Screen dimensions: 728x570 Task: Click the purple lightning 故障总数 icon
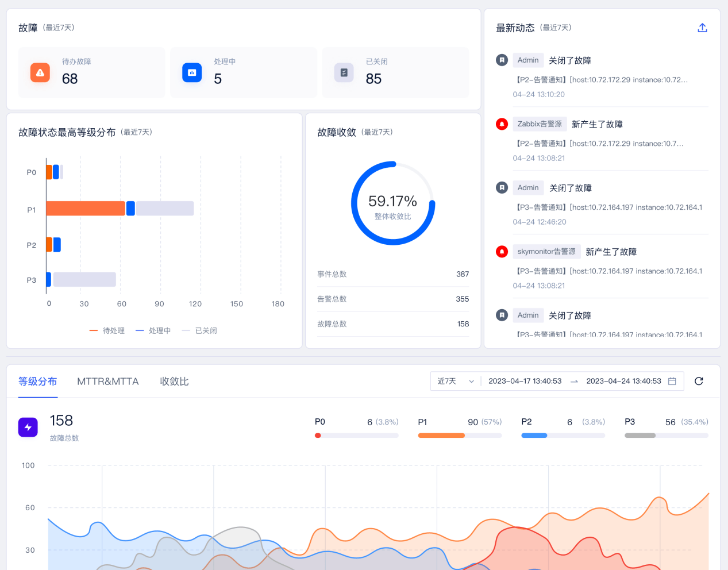(x=28, y=427)
